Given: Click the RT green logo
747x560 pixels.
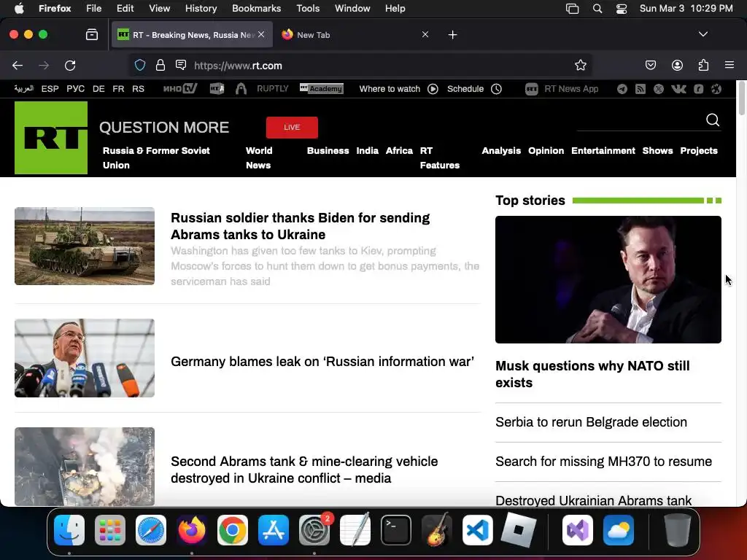Looking at the screenshot, I should (x=51, y=138).
